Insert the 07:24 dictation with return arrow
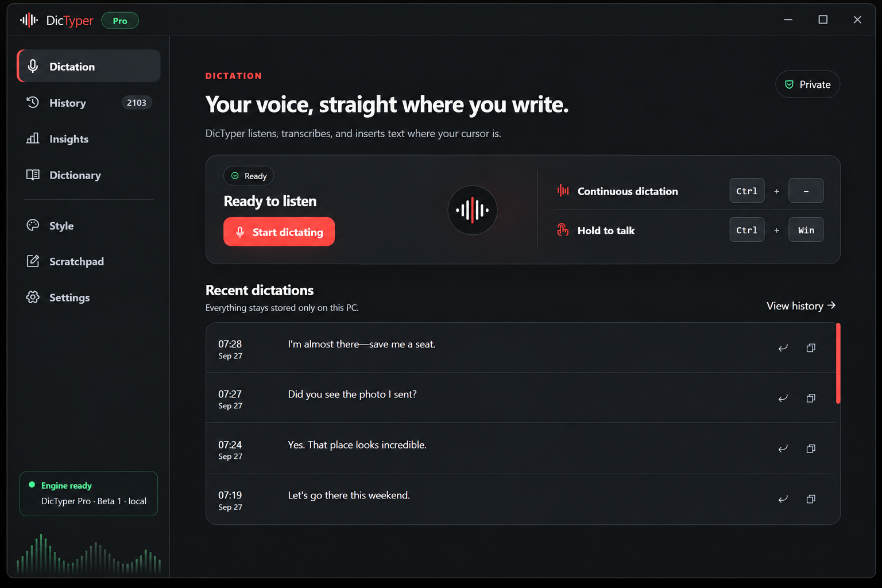882x588 pixels. (783, 448)
